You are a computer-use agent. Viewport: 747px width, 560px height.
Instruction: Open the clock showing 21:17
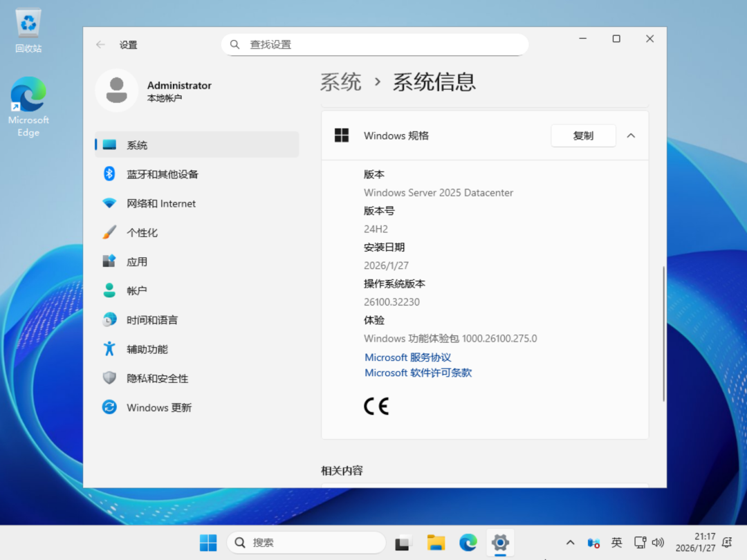pyautogui.click(x=696, y=543)
